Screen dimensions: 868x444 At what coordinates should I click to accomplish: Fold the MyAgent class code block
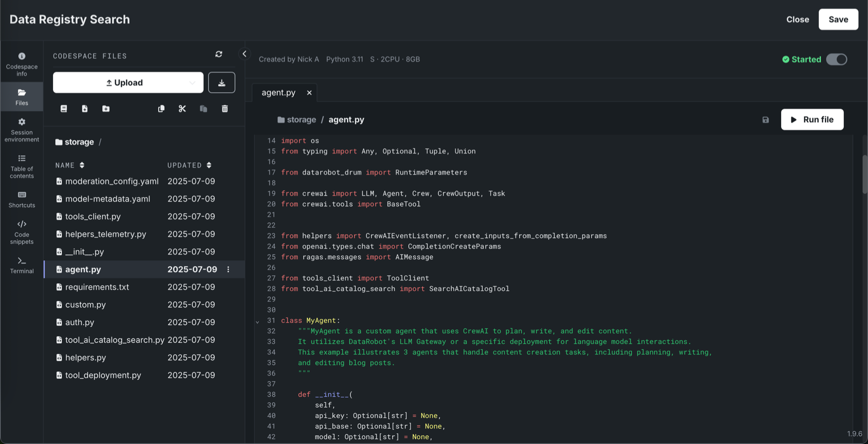pos(258,322)
